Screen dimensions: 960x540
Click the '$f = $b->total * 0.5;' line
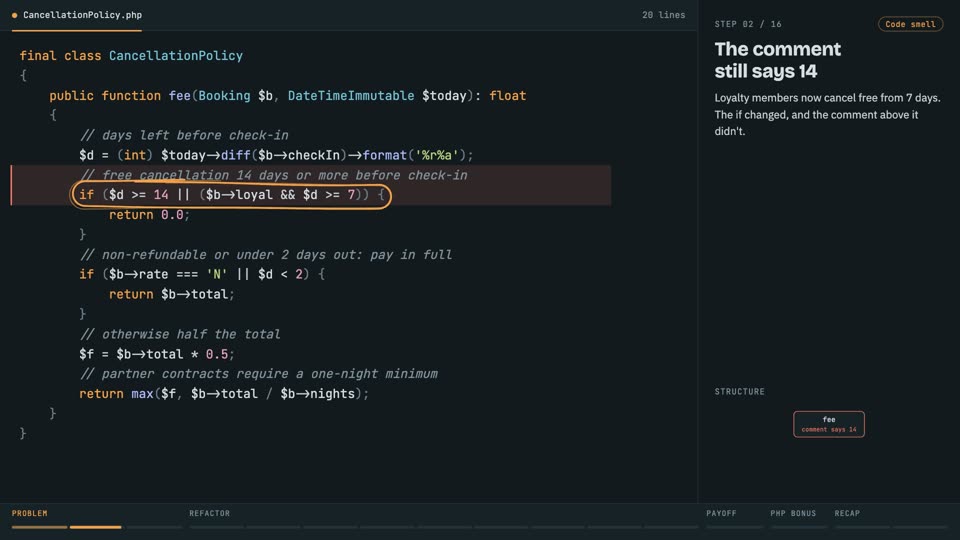point(157,354)
